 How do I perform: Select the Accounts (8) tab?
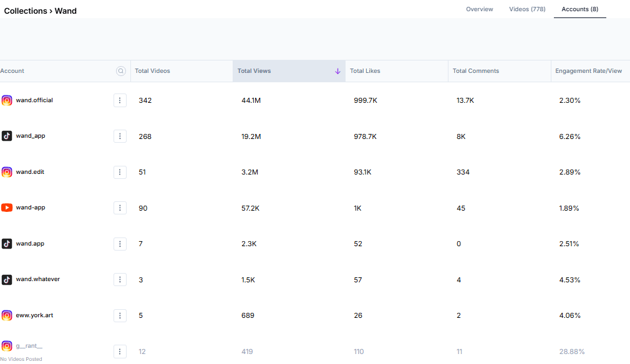tap(579, 9)
